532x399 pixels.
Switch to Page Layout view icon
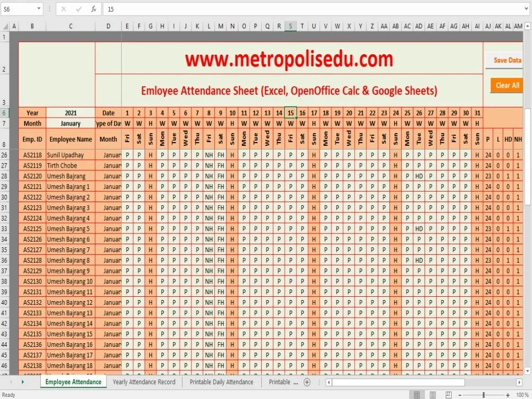[x=433, y=395]
